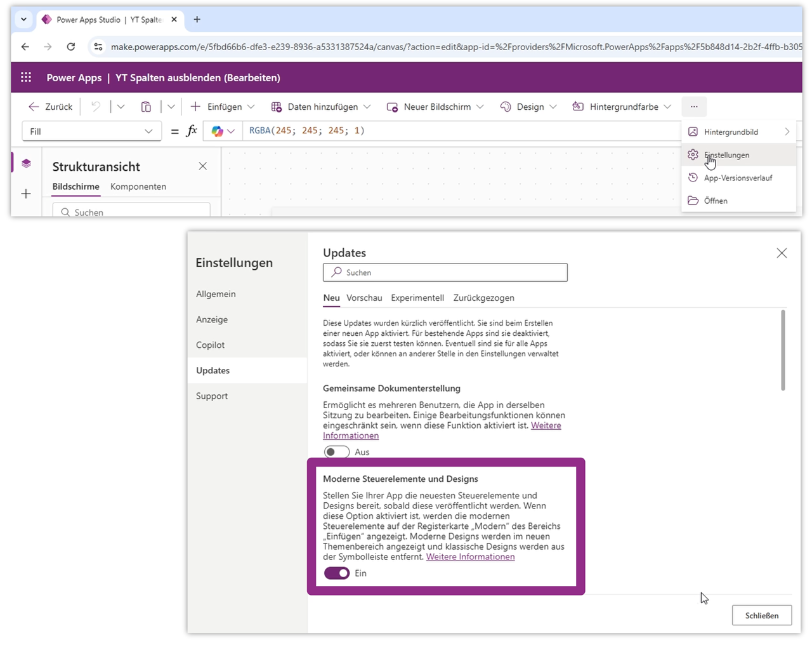The image size is (812, 645).
Task: Click the Updates search field
Action: point(445,272)
